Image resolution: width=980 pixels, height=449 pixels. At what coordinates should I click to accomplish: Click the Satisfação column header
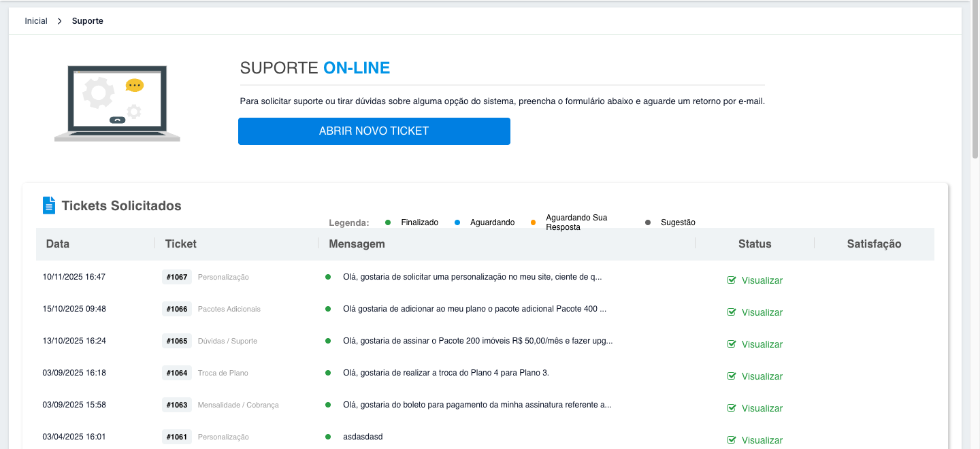click(x=874, y=244)
